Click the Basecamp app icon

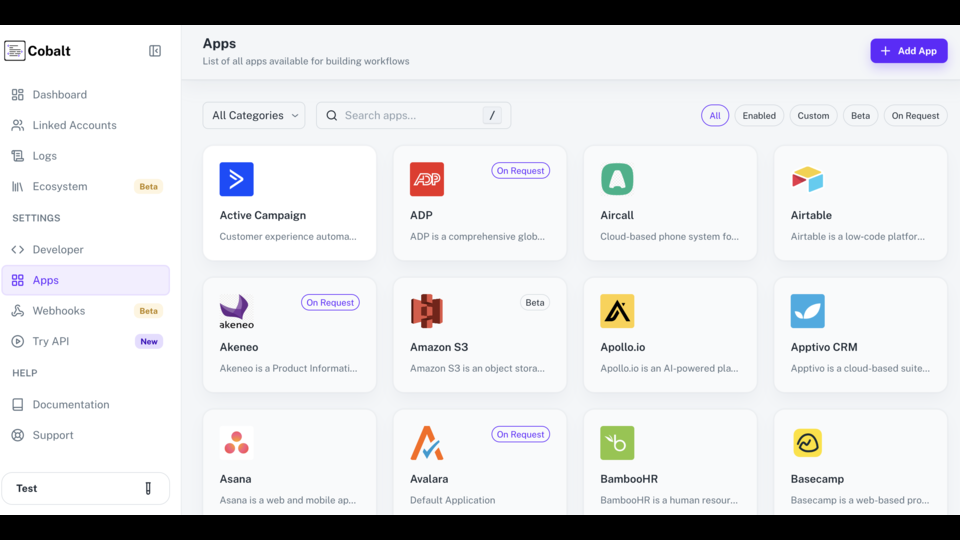pyautogui.click(x=808, y=443)
